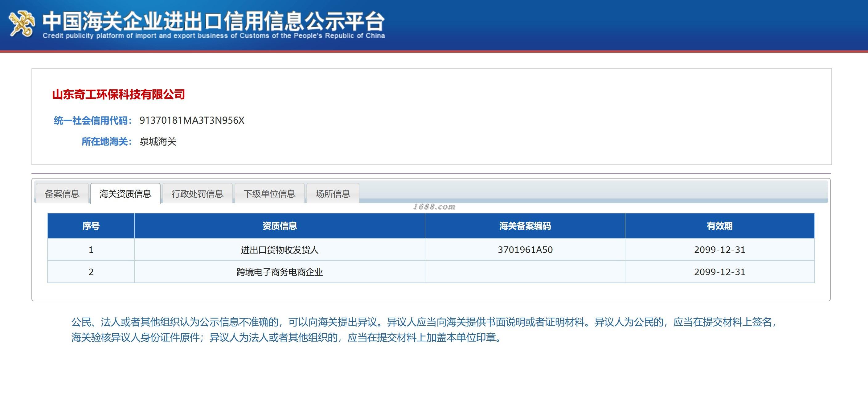Click the platform title 中国海关企业进出口信用信息公示平台

tap(213, 21)
